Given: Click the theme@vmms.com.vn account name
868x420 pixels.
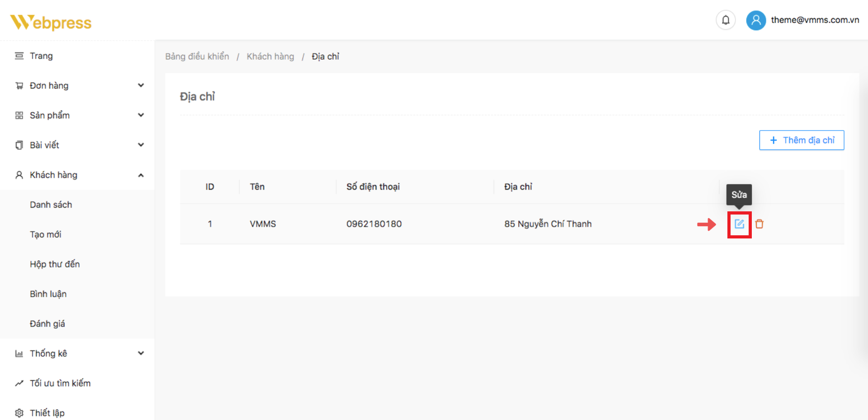Looking at the screenshot, I should click(815, 20).
